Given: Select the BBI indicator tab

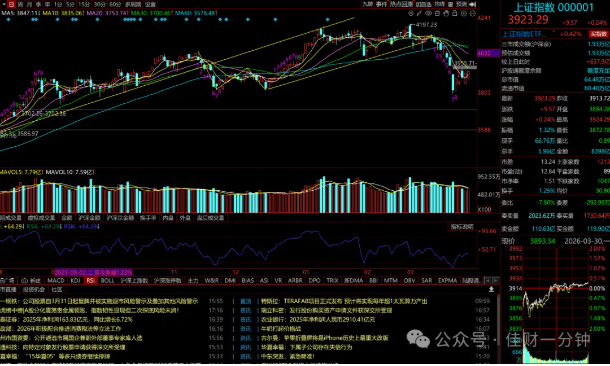Looking at the screenshot, I should tap(373, 280).
